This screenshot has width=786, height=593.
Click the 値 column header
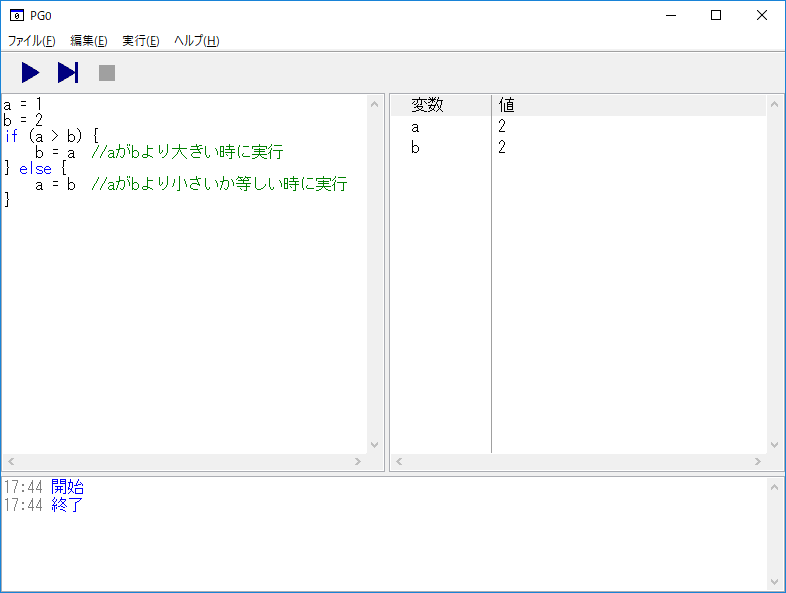click(x=629, y=105)
